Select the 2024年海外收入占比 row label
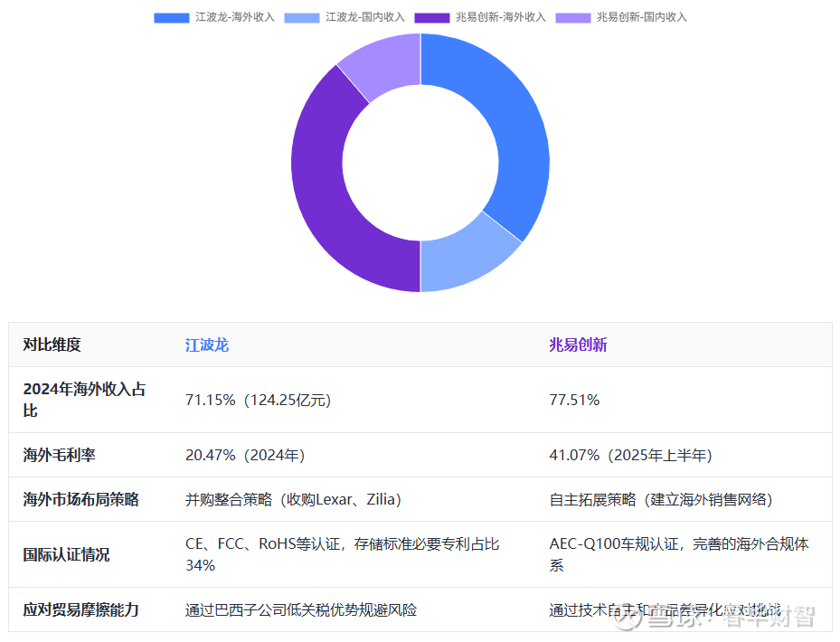 coord(84,400)
